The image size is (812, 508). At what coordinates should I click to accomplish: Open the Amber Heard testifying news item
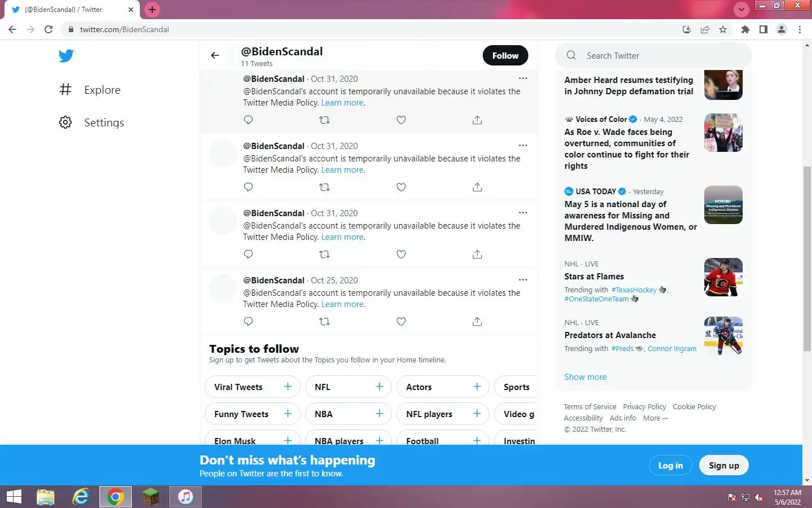(x=629, y=86)
